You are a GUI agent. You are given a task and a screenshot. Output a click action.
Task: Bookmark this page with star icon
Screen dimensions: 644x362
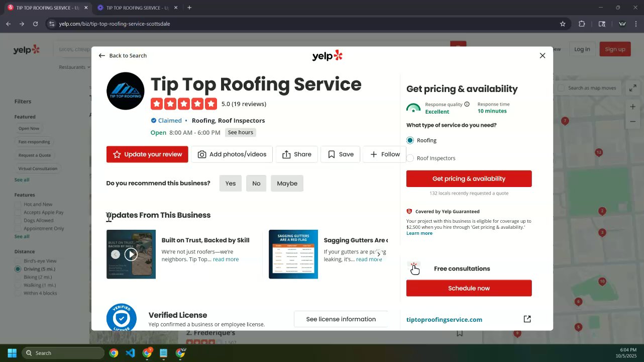coord(563,24)
